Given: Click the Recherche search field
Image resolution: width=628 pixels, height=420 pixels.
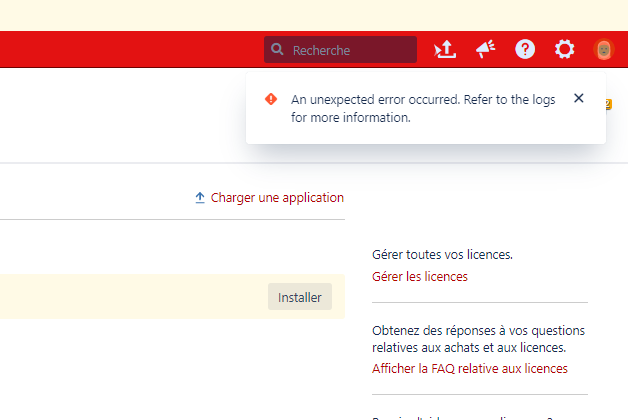Looking at the screenshot, I should click(x=340, y=50).
